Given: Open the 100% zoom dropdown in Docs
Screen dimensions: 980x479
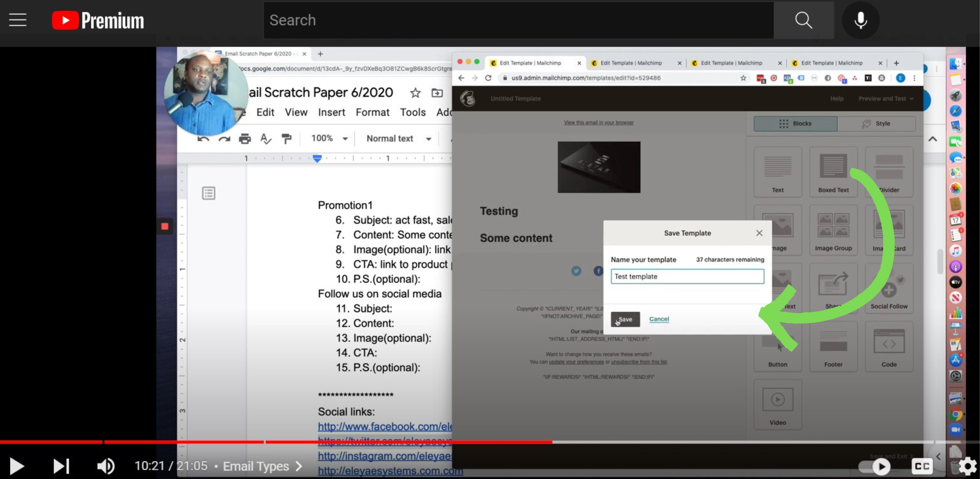Looking at the screenshot, I should (329, 138).
